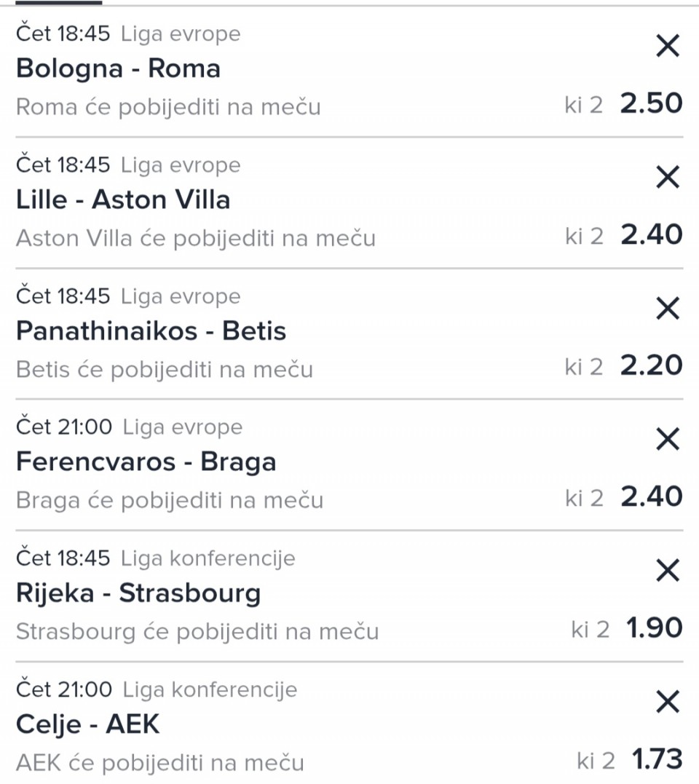Screen dimensions: 699x784
Task: Remove Bologna - Roma bet with X
Action: click(668, 47)
